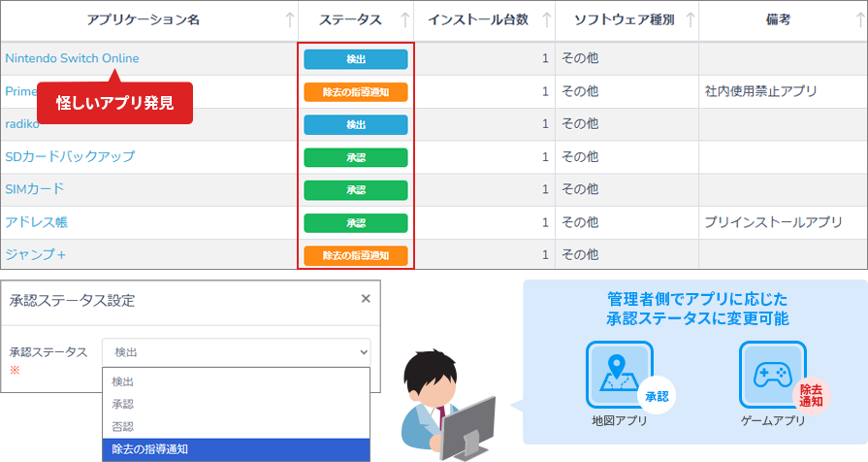Click 除去の指導通知 status of ジャンプ+ row
Viewport: 868px width, 462px height.
click(356, 255)
